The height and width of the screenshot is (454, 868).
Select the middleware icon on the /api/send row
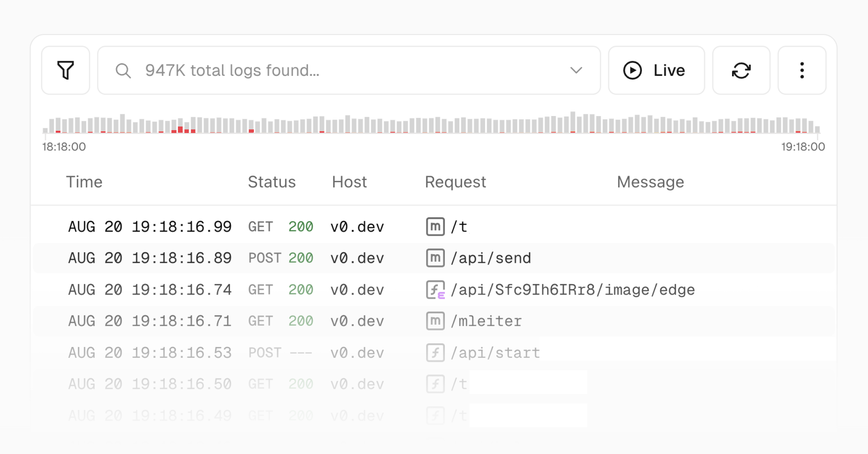(x=435, y=258)
